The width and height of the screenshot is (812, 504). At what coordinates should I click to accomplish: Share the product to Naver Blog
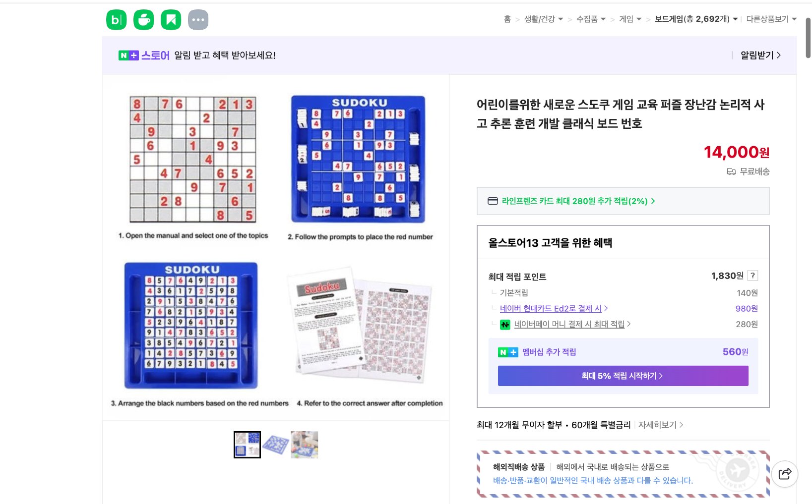click(x=116, y=20)
